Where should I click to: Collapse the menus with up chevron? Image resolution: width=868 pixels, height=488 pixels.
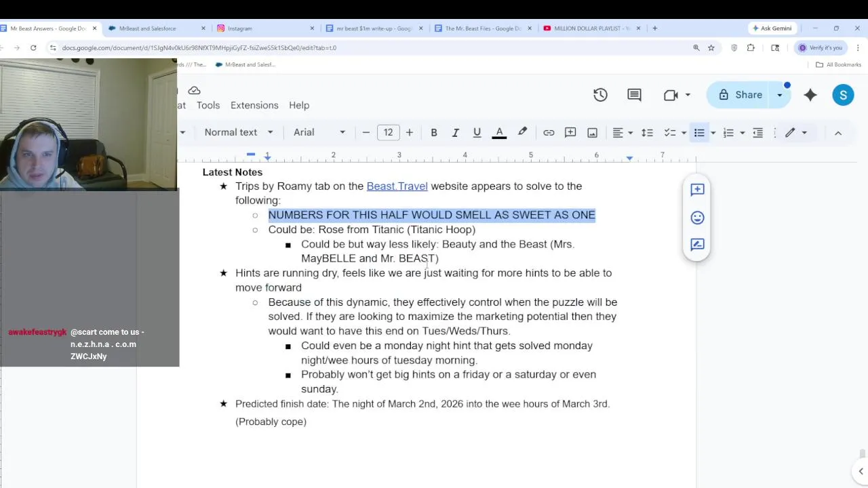[838, 133]
